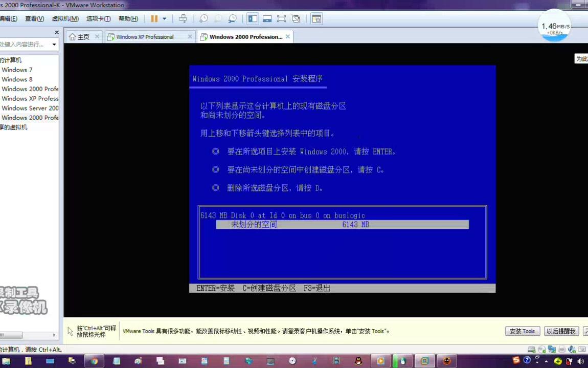The width and height of the screenshot is (588, 368).
Task: Enter Unity mode from the toolbar
Action: [x=296, y=18]
